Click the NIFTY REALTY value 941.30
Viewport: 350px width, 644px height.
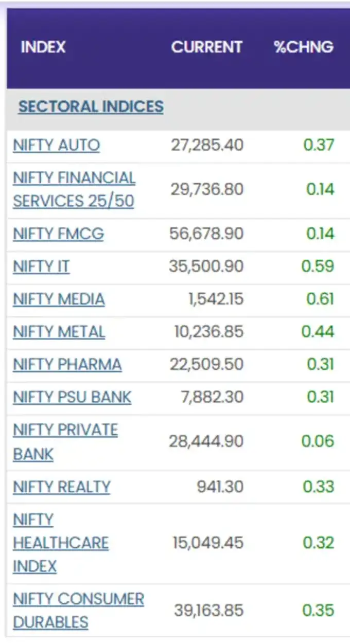click(x=220, y=487)
